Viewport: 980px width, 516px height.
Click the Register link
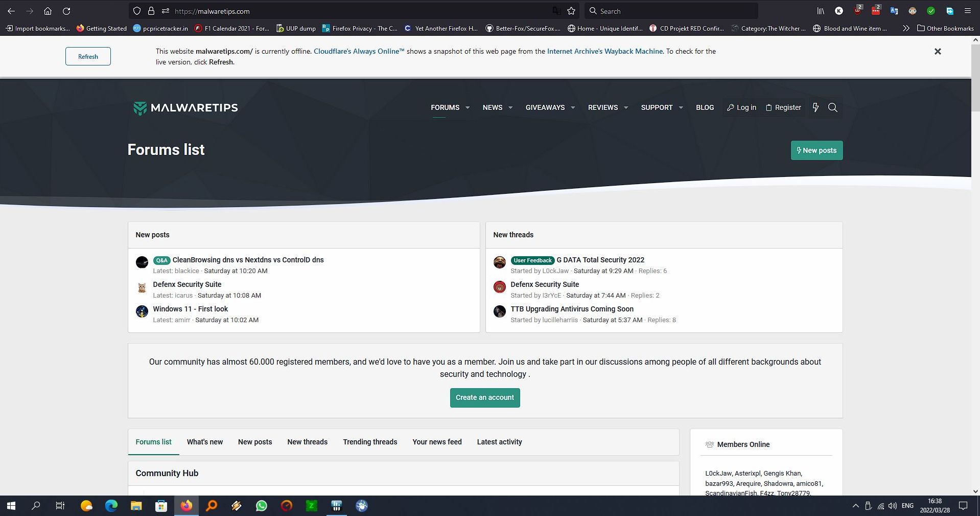click(x=783, y=107)
